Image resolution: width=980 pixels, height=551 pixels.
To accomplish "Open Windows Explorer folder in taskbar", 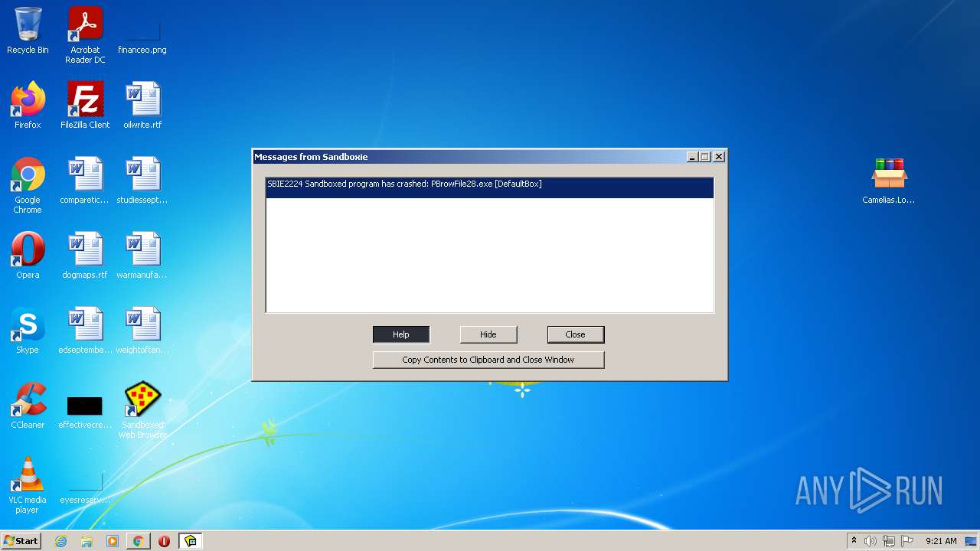I will click(x=87, y=541).
